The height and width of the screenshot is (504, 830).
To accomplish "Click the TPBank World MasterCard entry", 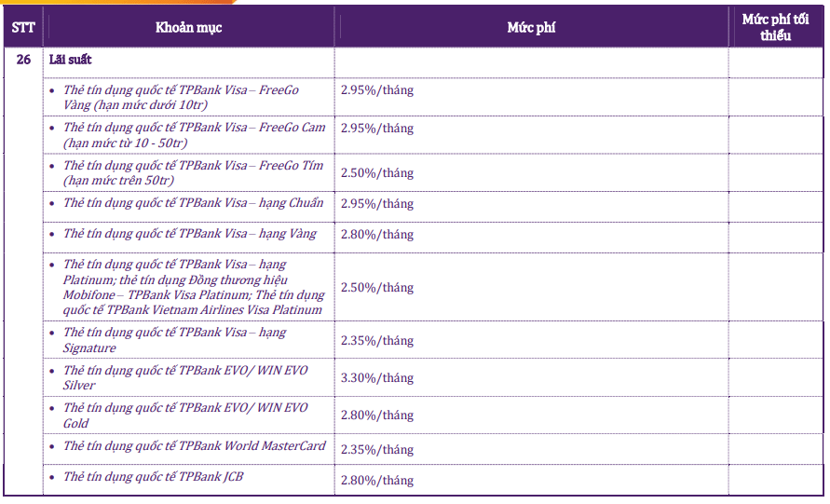I will 194,446.
